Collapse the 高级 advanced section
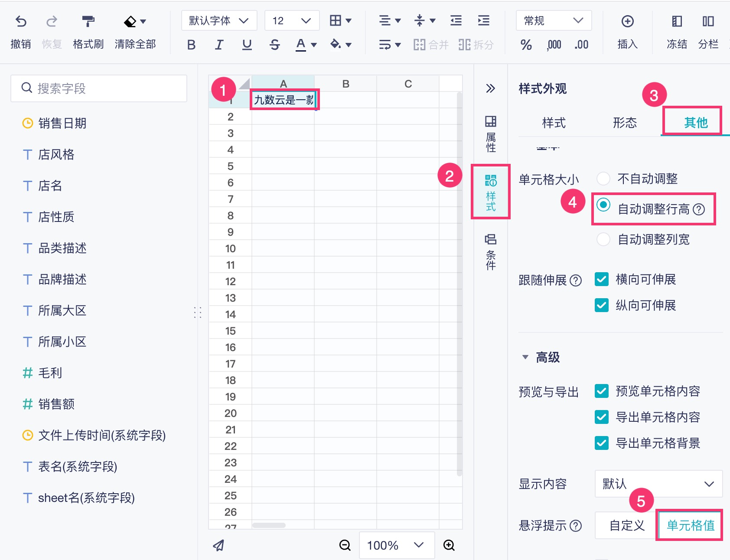 pyautogui.click(x=525, y=357)
